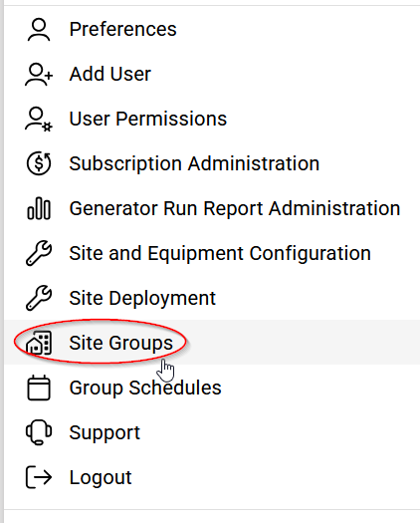This screenshot has width=420, height=523.
Task: Open Group Schedules menu label
Action: [x=145, y=388]
